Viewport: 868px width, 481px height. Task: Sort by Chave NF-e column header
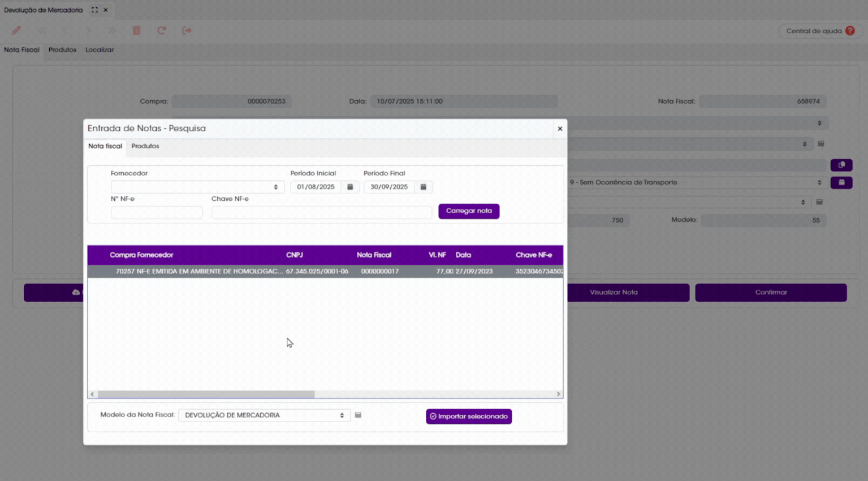click(534, 255)
